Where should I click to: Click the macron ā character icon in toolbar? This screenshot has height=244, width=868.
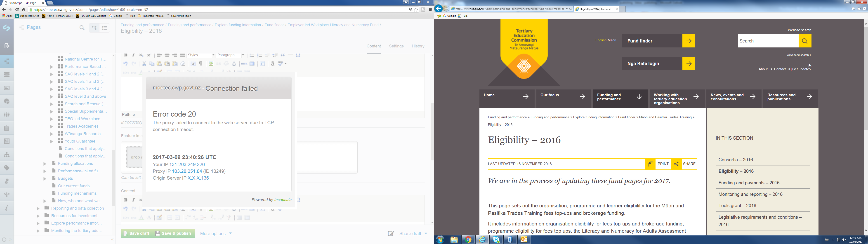click(273, 64)
